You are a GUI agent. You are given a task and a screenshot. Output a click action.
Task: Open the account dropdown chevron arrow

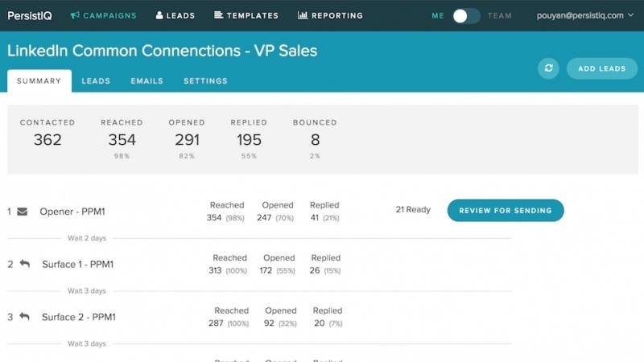tap(630, 15)
